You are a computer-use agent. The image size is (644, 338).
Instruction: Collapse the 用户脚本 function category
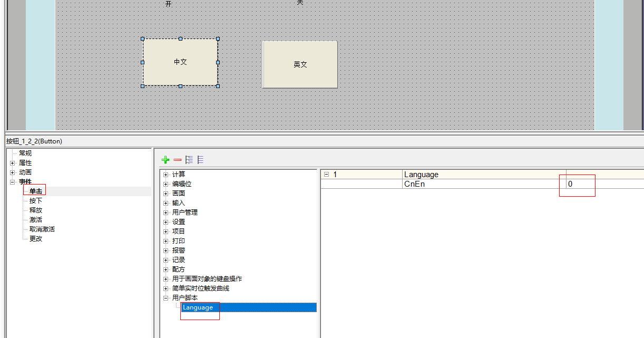pos(166,298)
